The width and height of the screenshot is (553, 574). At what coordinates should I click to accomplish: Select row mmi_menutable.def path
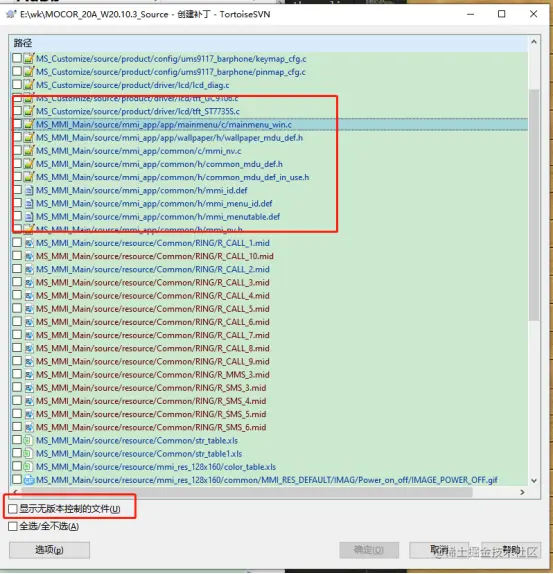click(x=158, y=217)
